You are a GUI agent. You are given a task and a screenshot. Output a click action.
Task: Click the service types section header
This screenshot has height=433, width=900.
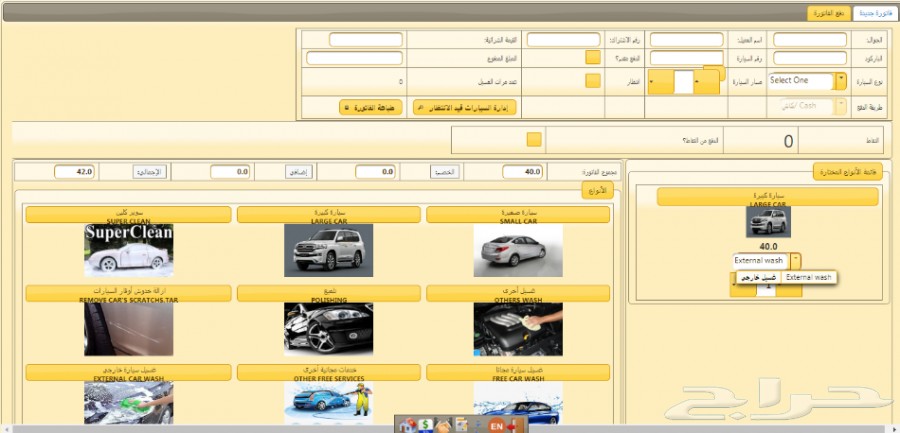[598, 190]
